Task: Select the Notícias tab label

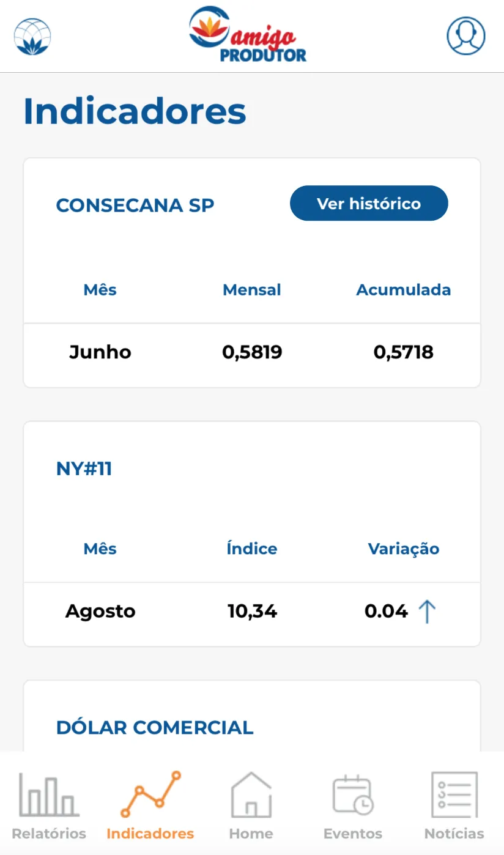Action: [x=454, y=834]
